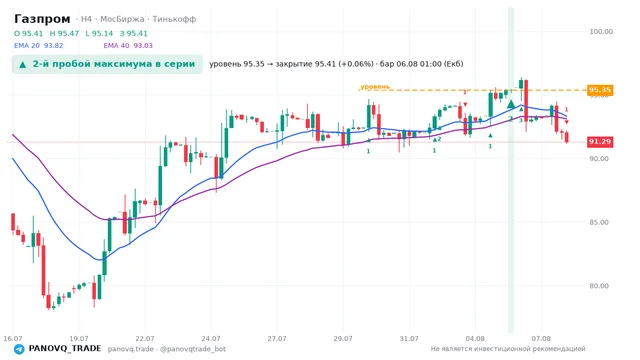Click the Telegram logo icon in the footer

click(19, 349)
